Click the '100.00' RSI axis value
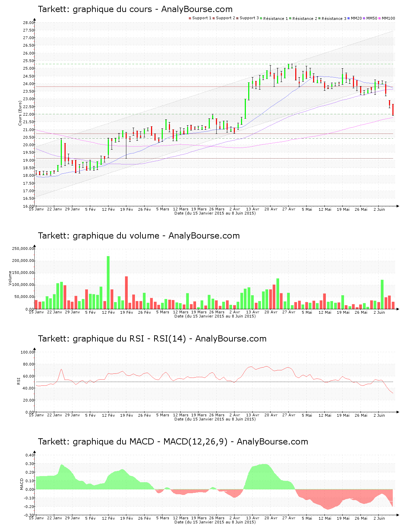This screenshot has width=412, height=532. pyautogui.click(x=27, y=352)
